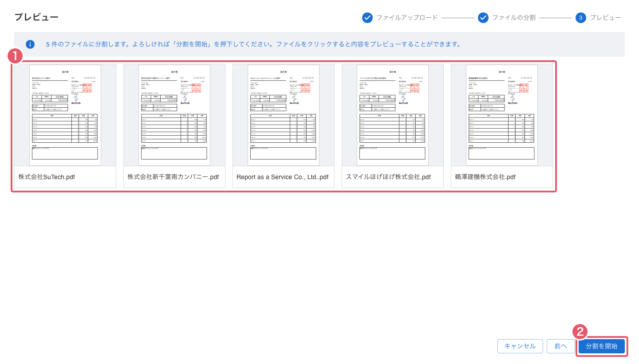Click the blue info icon in the banner

point(30,44)
